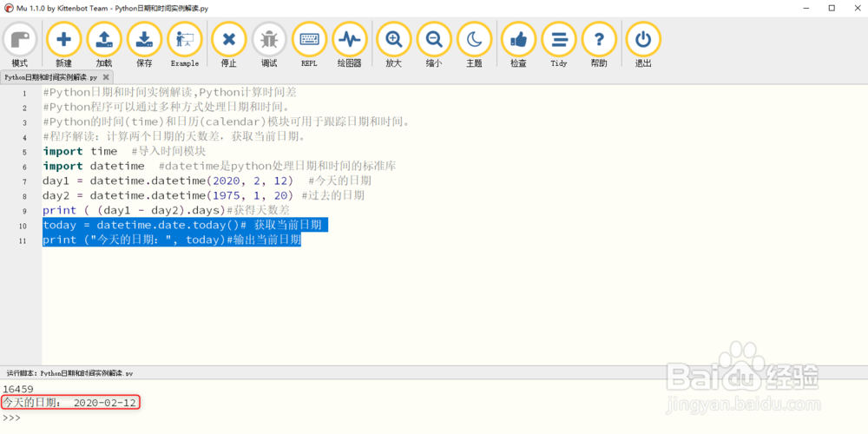Click the print ( (day1 - day2).days) line
Image resolution: width=868 pixels, height=434 pixels.
(134, 211)
